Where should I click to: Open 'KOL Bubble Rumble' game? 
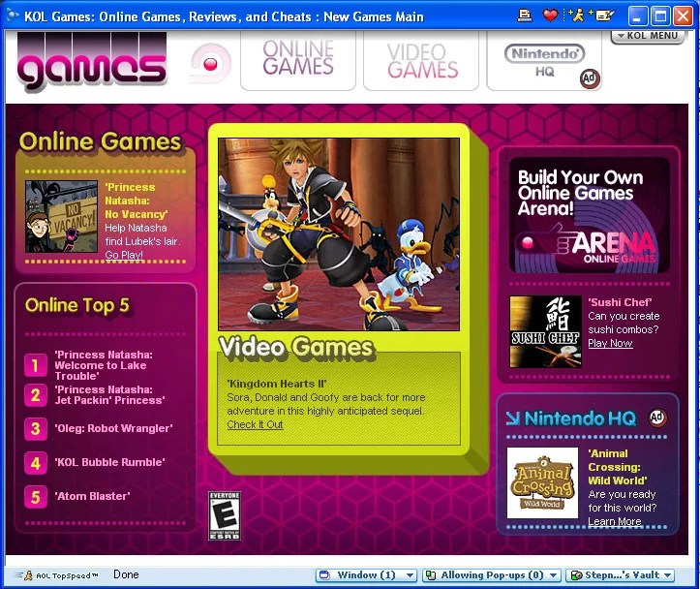109,463
